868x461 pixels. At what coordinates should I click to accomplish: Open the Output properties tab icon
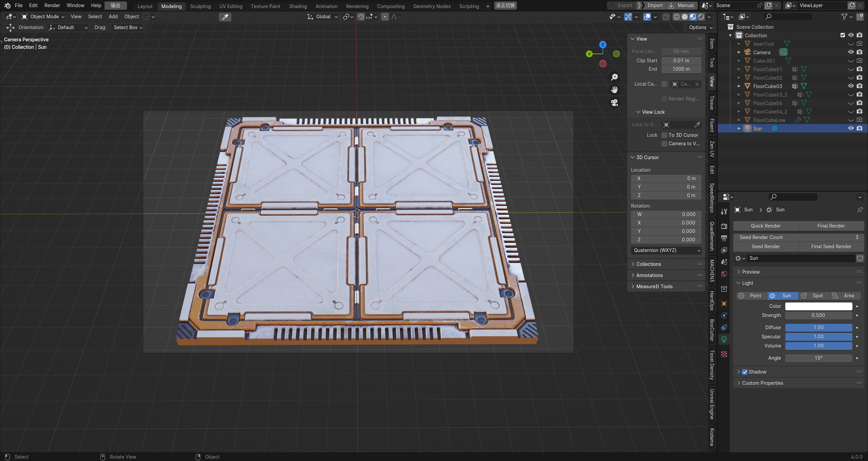(724, 238)
